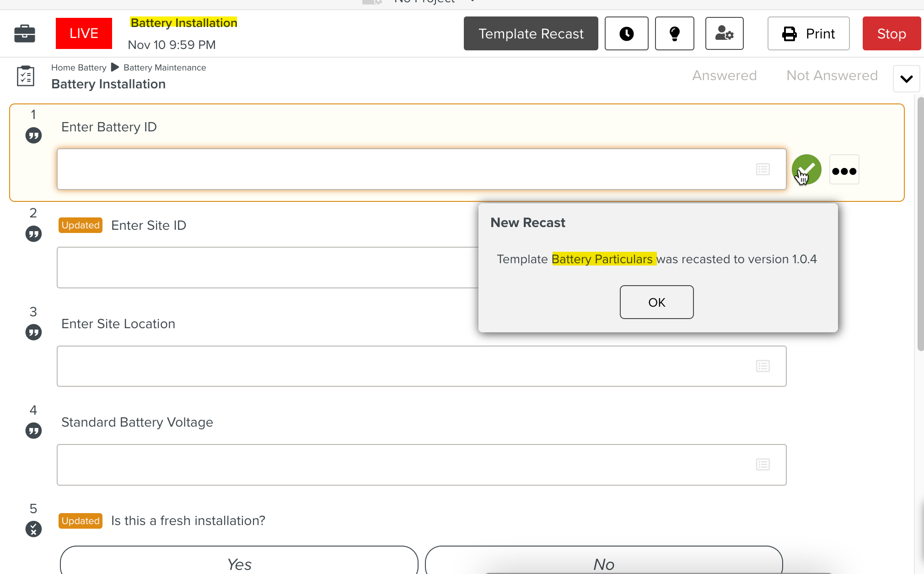The image size is (924, 574).
Task: Stop the live session
Action: (x=892, y=33)
